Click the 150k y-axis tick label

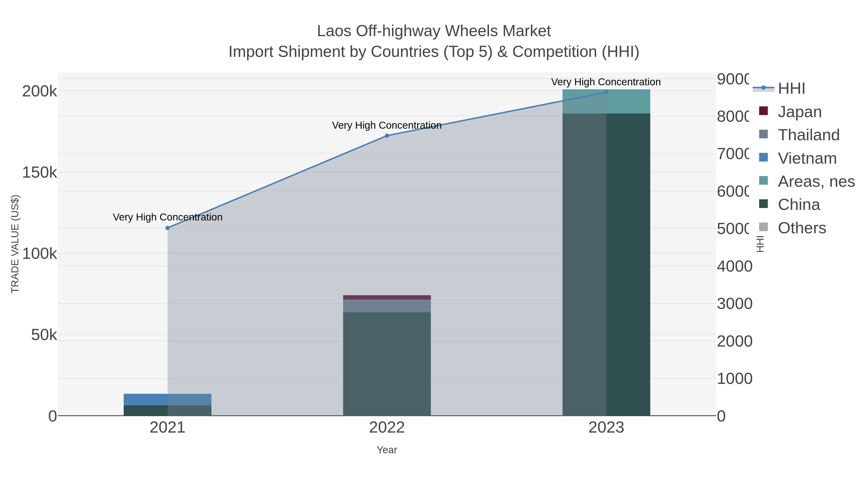[40, 173]
